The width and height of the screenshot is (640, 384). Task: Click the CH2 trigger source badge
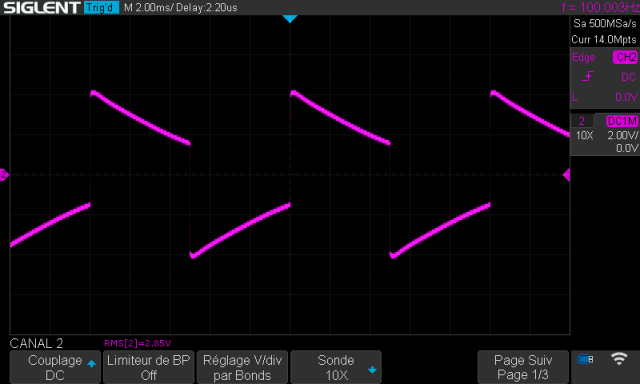(x=625, y=57)
